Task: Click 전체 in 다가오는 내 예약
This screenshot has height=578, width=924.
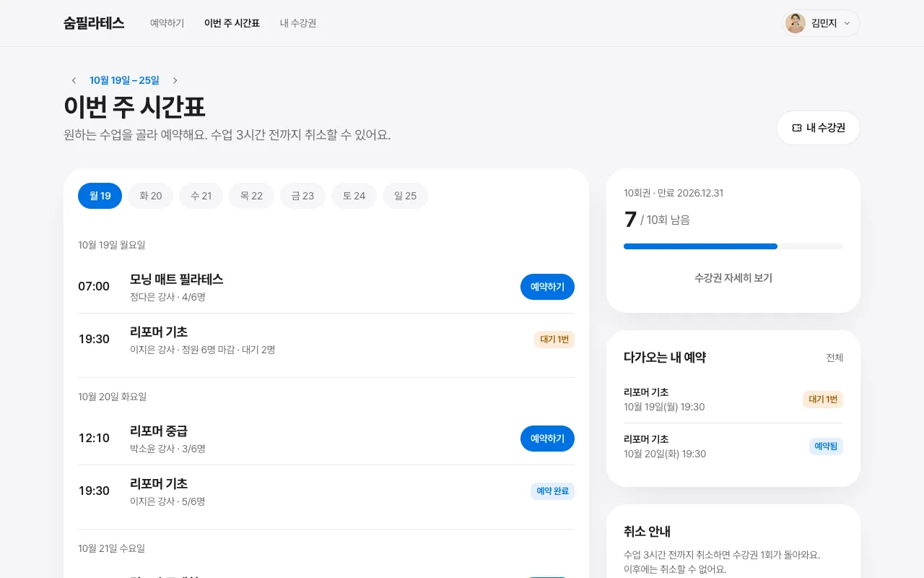Action: (x=834, y=358)
